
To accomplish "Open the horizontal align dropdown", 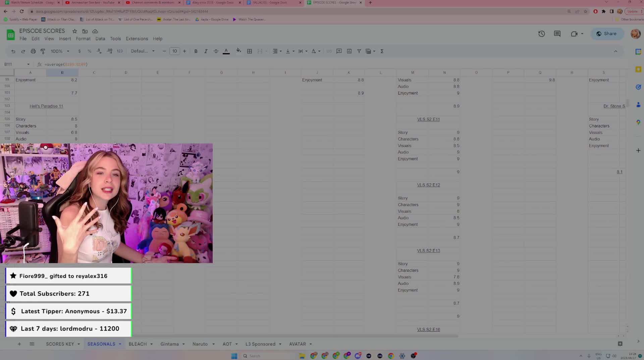I will (x=277, y=51).
